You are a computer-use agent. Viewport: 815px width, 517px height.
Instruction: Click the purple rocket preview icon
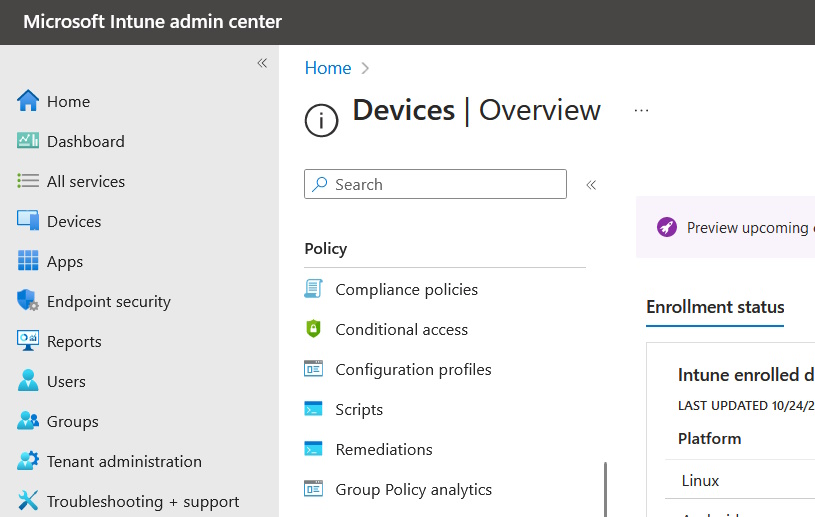pos(667,227)
